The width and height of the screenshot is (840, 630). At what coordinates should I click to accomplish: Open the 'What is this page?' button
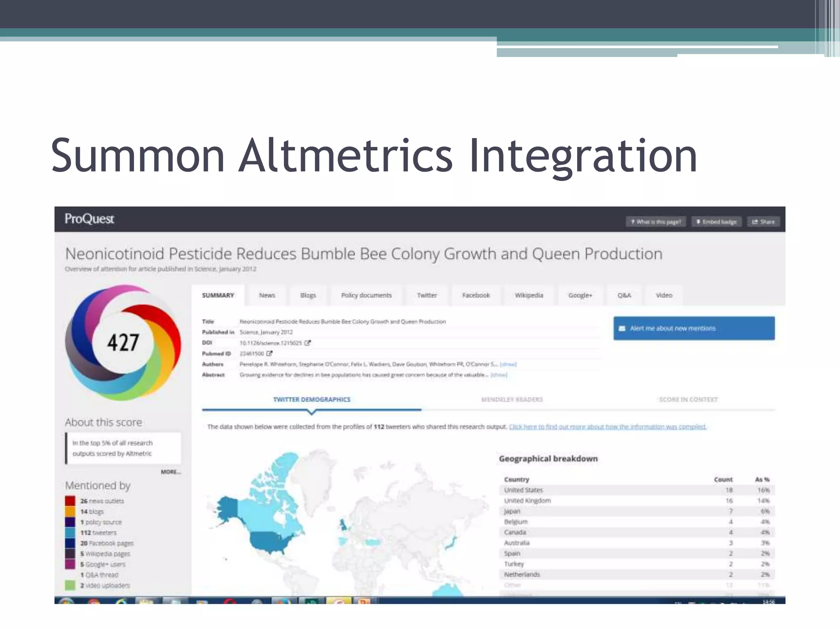tap(656, 222)
